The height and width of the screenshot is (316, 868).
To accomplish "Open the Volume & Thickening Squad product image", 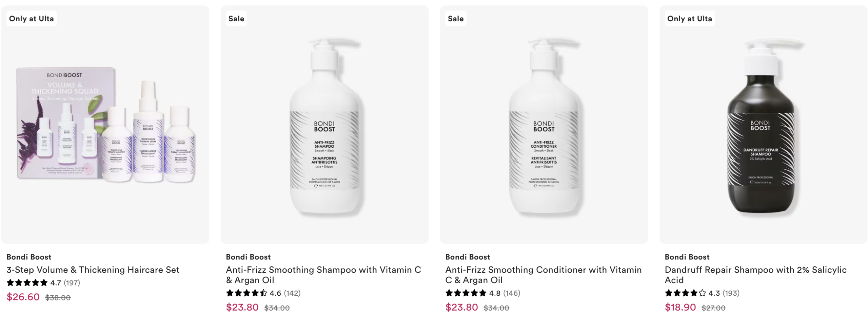I will coord(105,125).
